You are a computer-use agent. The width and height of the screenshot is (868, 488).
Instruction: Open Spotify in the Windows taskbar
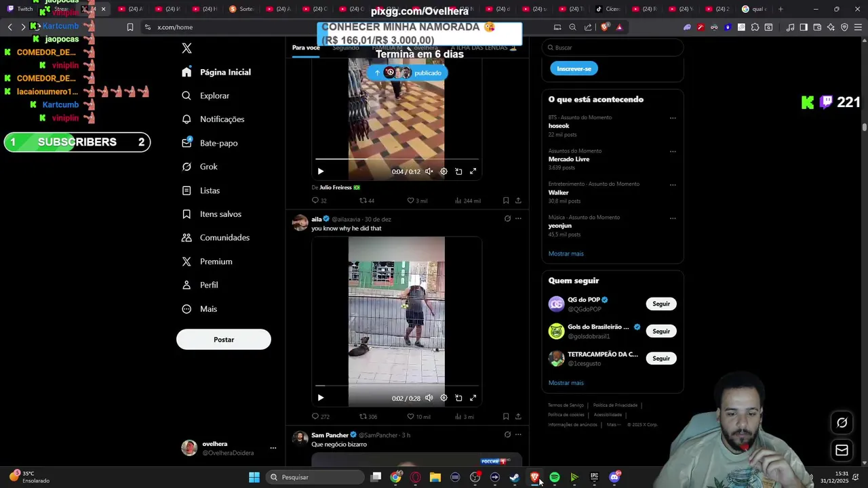(x=555, y=477)
